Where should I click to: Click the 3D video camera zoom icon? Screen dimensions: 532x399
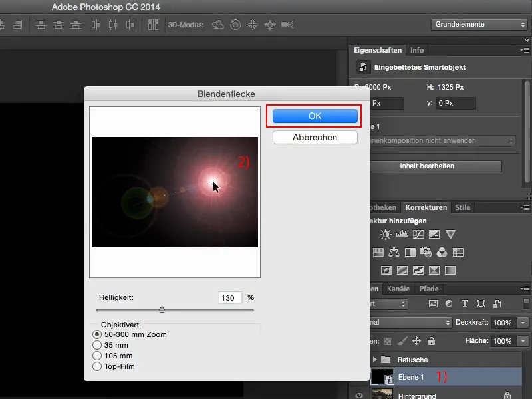pos(287,25)
